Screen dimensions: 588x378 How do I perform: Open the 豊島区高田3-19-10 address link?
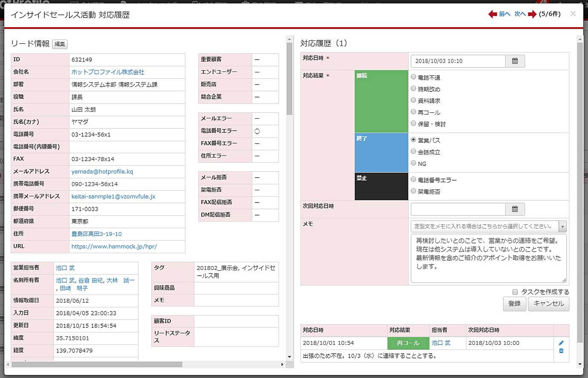click(97, 234)
